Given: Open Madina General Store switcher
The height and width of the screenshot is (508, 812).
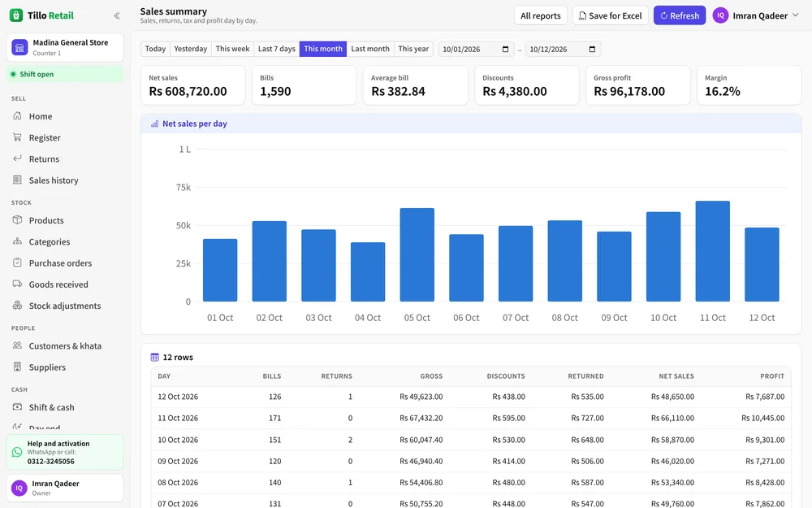Looking at the screenshot, I should [x=65, y=47].
